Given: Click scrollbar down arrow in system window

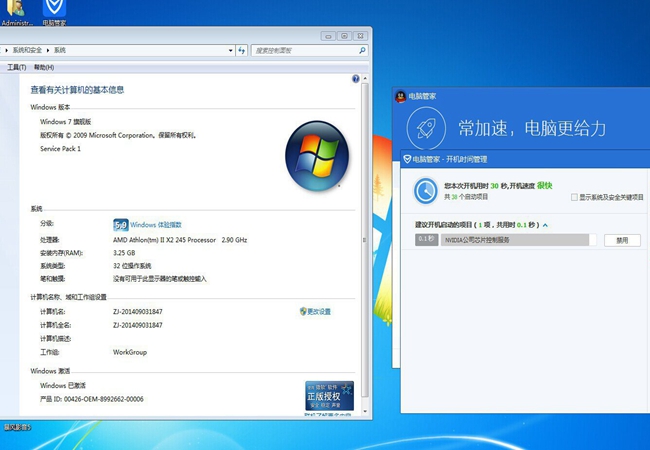Looking at the screenshot, I should [x=365, y=411].
